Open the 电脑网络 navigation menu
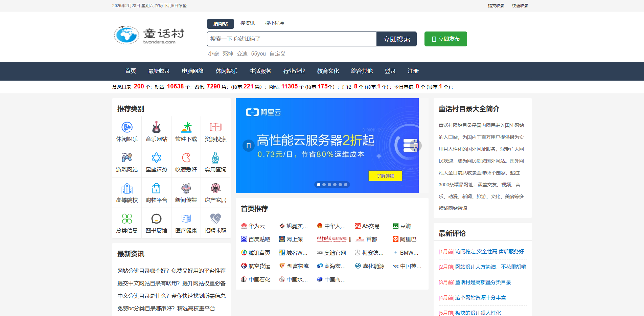 [192, 71]
